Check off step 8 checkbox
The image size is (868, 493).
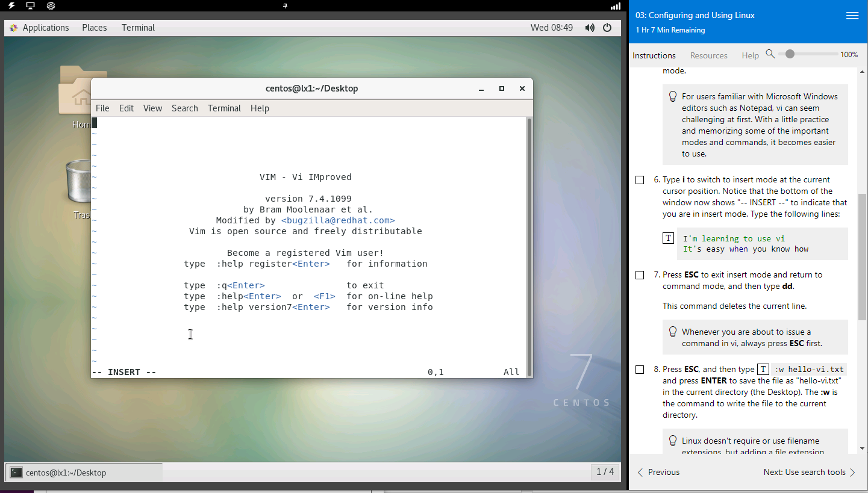click(640, 370)
